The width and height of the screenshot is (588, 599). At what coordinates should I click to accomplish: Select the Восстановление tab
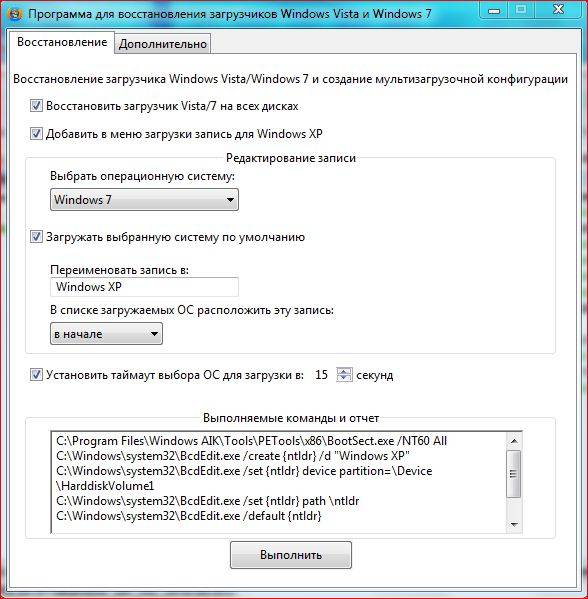click(62, 42)
